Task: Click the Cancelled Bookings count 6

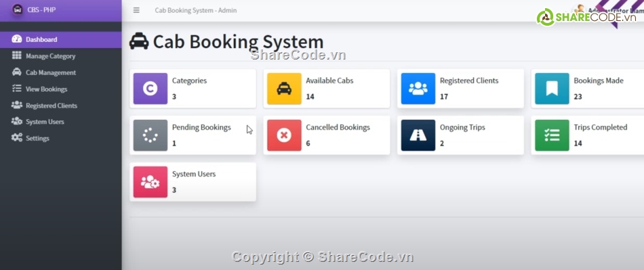Action: pyautogui.click(x=308, y=143)
